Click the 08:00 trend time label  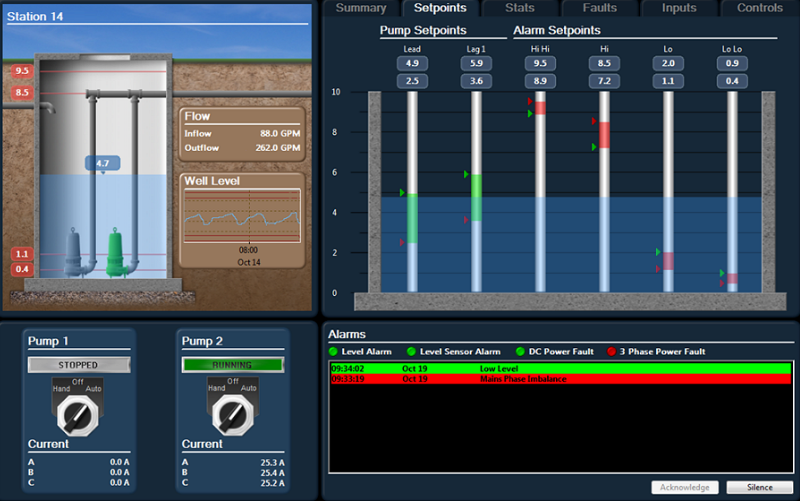248,250
